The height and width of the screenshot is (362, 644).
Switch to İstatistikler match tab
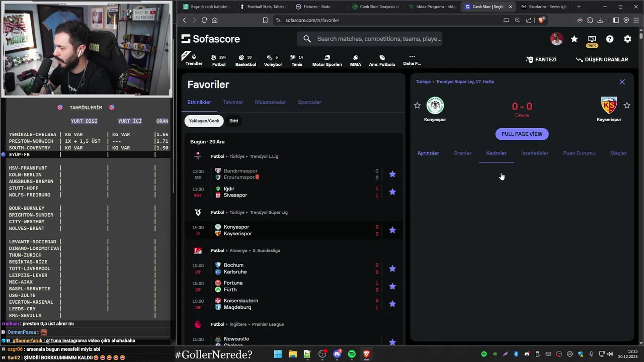[535, 153]
